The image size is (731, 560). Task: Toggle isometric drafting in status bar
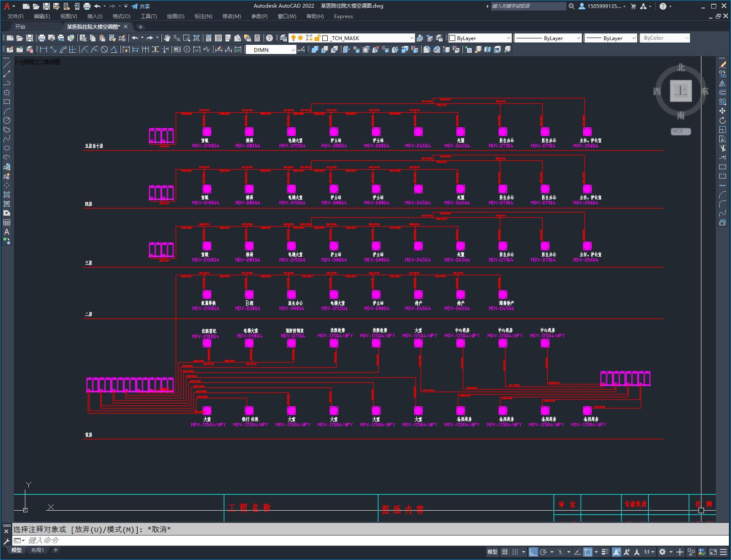(x=560, y=552)
